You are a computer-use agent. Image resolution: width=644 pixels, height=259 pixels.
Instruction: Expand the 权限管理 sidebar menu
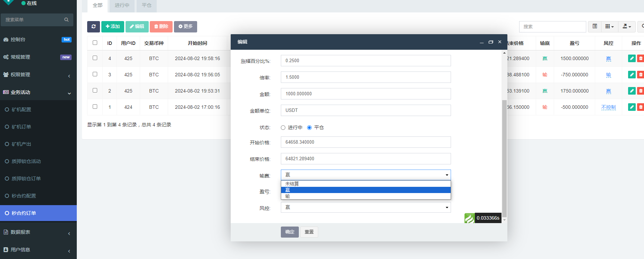(x=38, y=75)
